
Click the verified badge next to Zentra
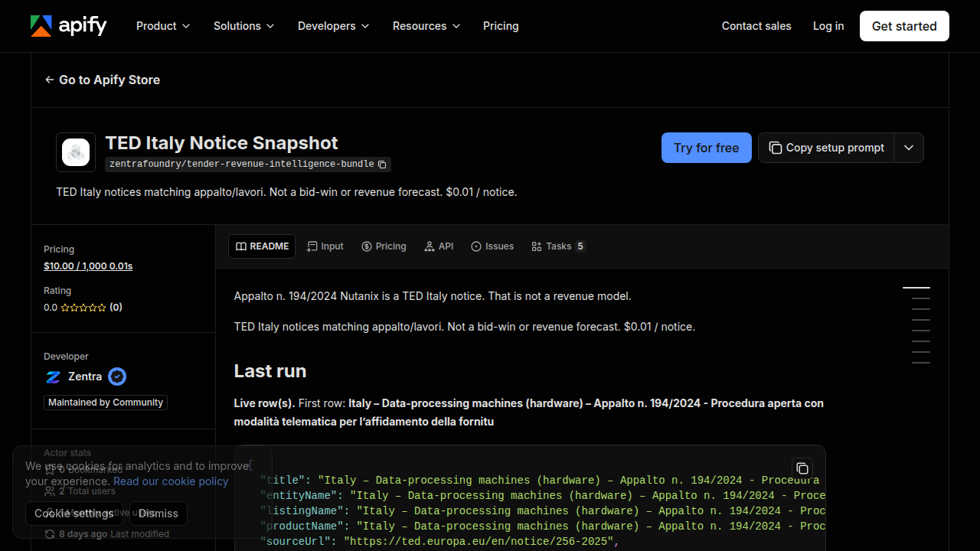point(117,377)
